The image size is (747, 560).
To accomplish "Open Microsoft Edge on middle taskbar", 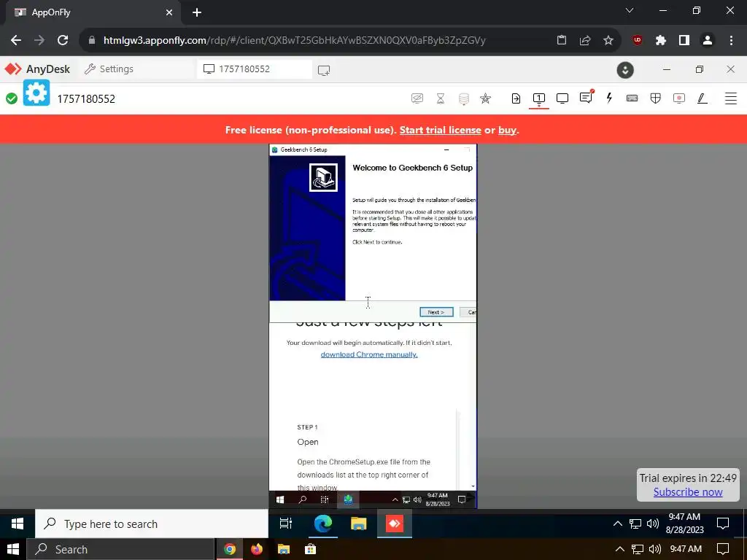I will click(322, 524).
